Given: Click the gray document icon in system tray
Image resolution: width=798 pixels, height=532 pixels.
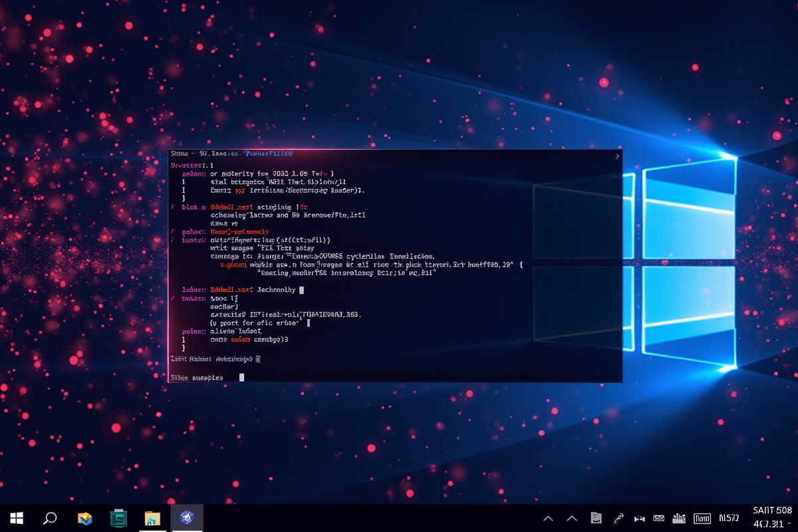Looking at the screenshot, I should tap(597, 518).
